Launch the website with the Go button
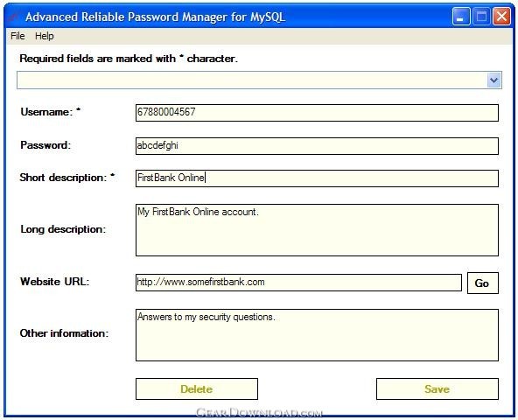Screen dimensions: 518x420 (x=483, y=283)
